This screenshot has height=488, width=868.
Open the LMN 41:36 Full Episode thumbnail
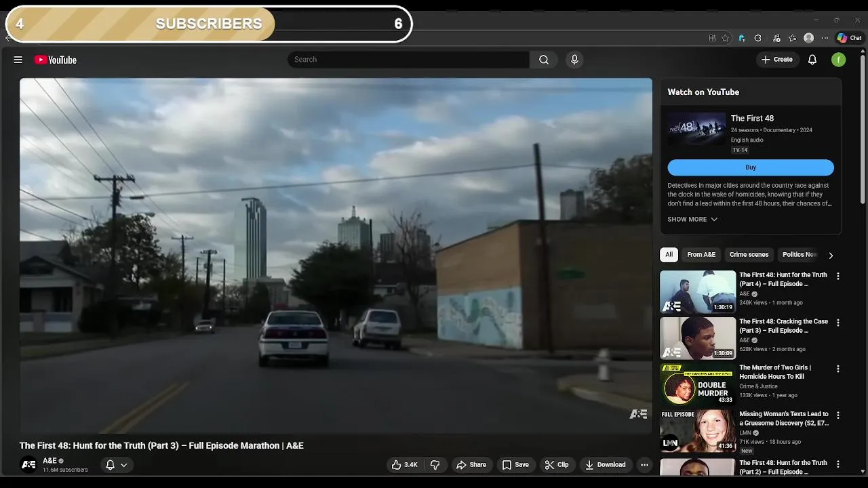[x=698, y=430]
